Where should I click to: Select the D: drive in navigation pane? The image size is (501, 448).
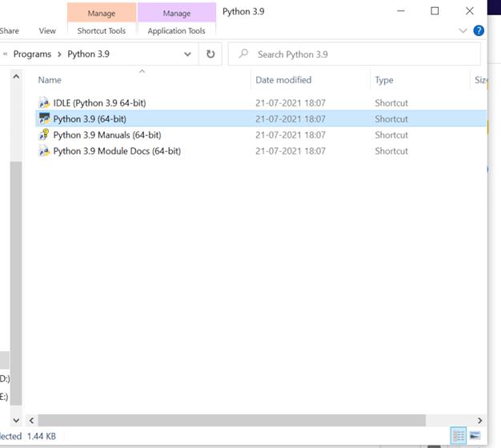point(5,378)
